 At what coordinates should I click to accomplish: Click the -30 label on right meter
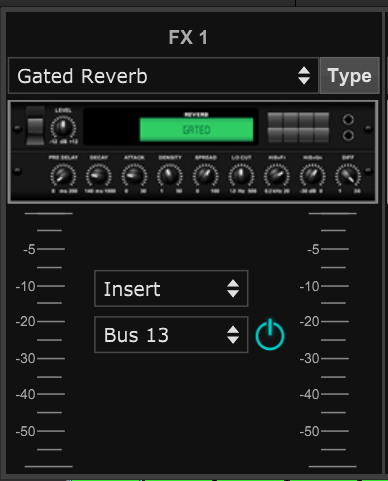(310, 359)
